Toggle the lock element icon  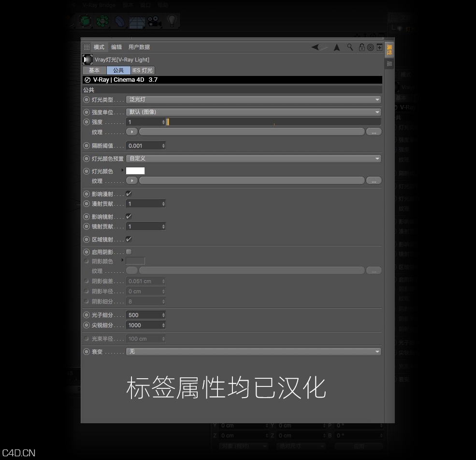point(361,47)
